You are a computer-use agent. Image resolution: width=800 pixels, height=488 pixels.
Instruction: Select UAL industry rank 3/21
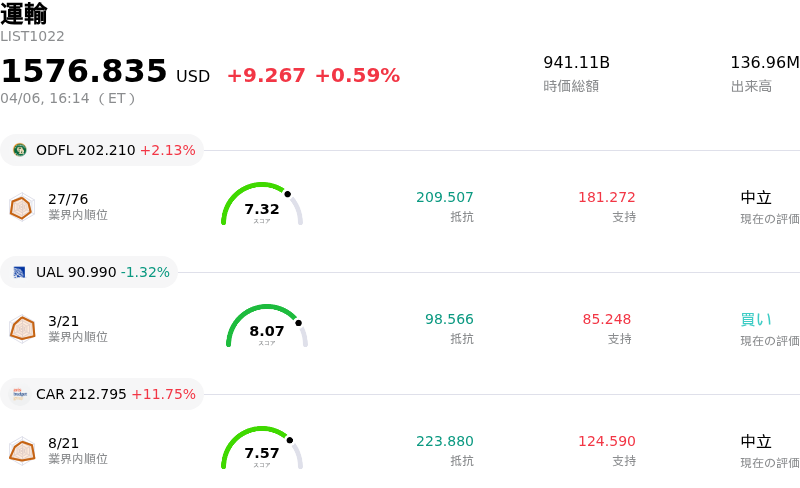pyautogui.click(x=63, y=321)
